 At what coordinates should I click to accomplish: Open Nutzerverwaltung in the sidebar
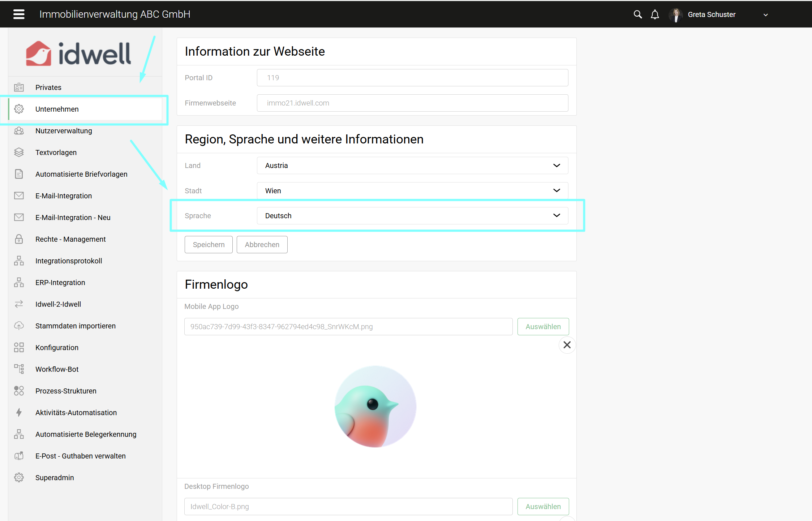click(64, 131)
